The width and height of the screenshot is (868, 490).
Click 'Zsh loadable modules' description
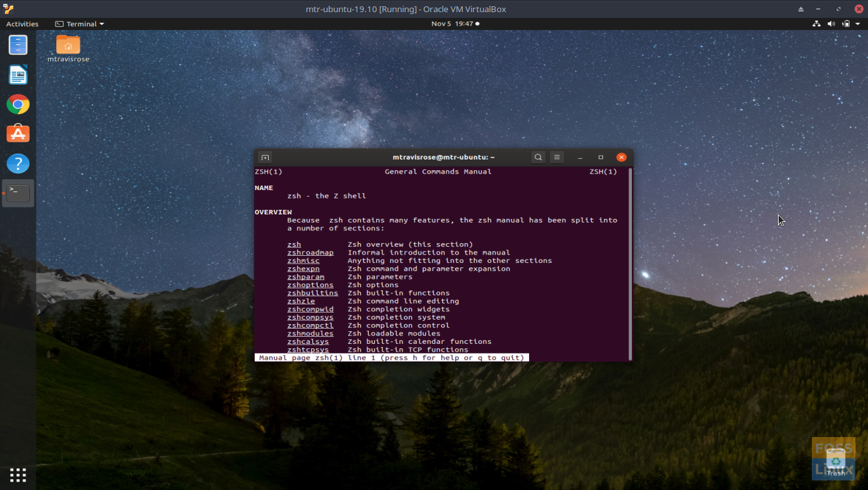[x=394, y=333]
